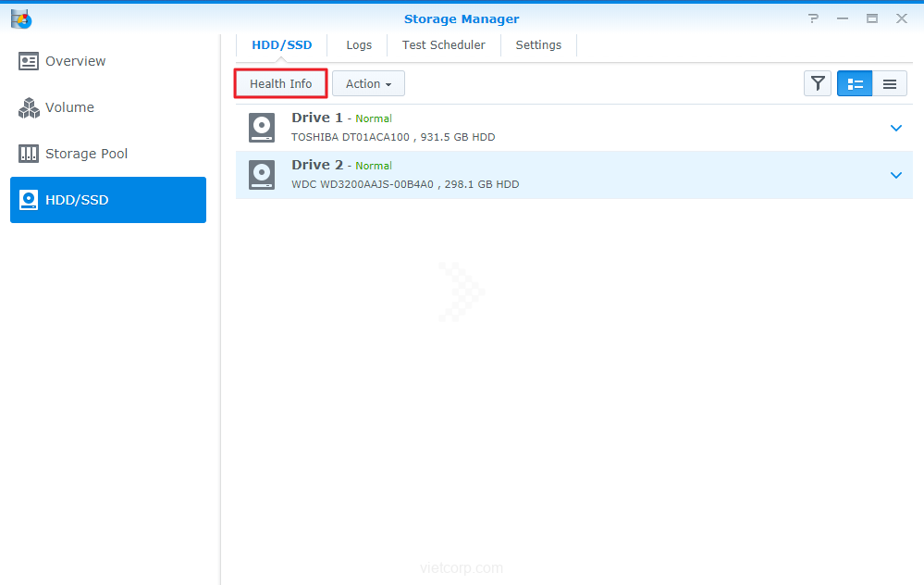924x585 pixels.
Task: Maximize the Storage Manager window
Action: [871, 19]
